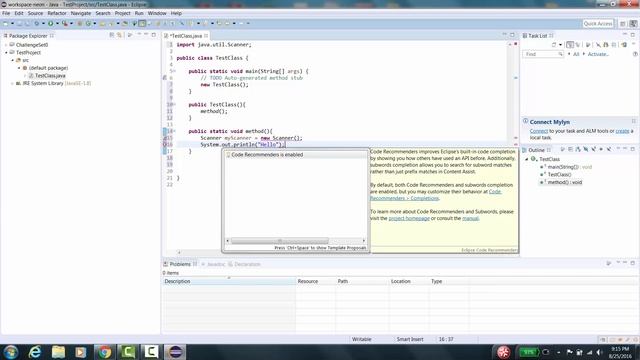Screen dimensions: 640x360
Task: Open the Run button dropdown arrow
Action: point(57,23)
